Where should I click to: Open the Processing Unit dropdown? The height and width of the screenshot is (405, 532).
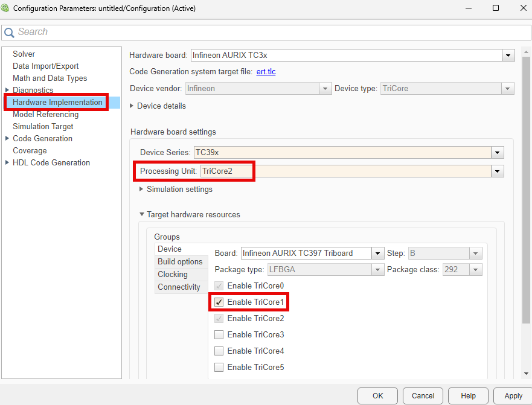pyautogui.click(x=497, y=171)
